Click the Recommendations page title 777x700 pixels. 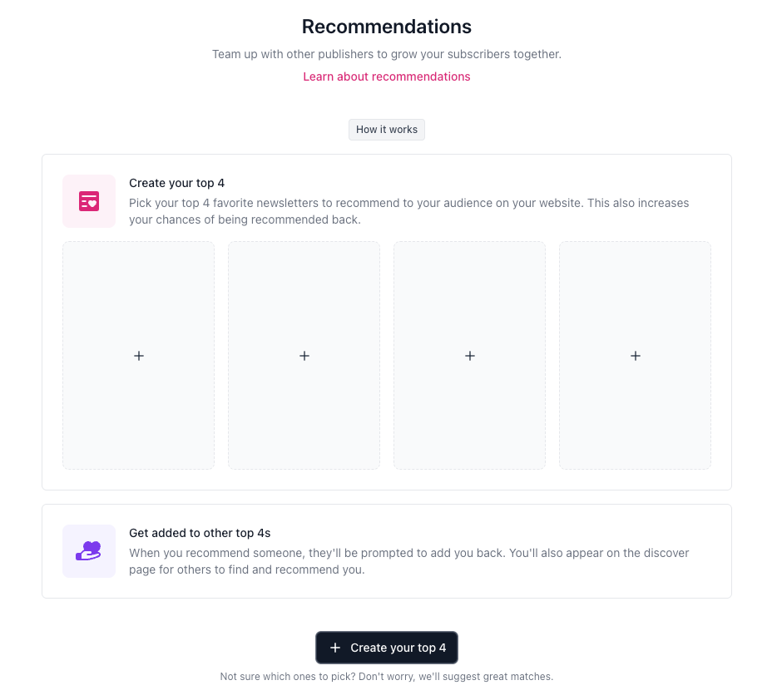point(386,27)
